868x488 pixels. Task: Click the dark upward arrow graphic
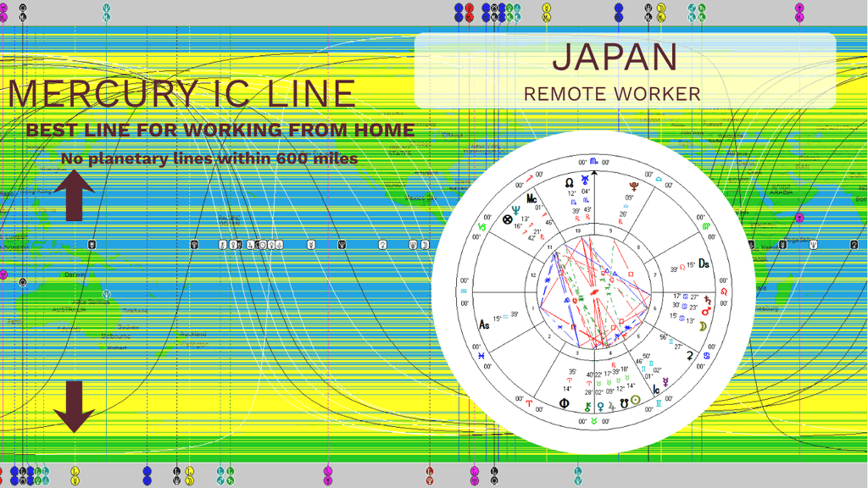pos(75,196)
